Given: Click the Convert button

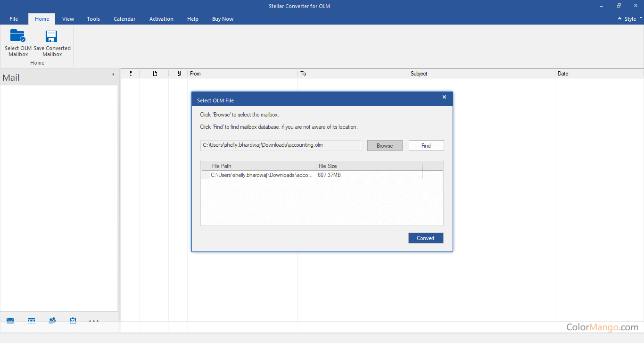Looking at the screenshot, I should [x=426, y=238].
